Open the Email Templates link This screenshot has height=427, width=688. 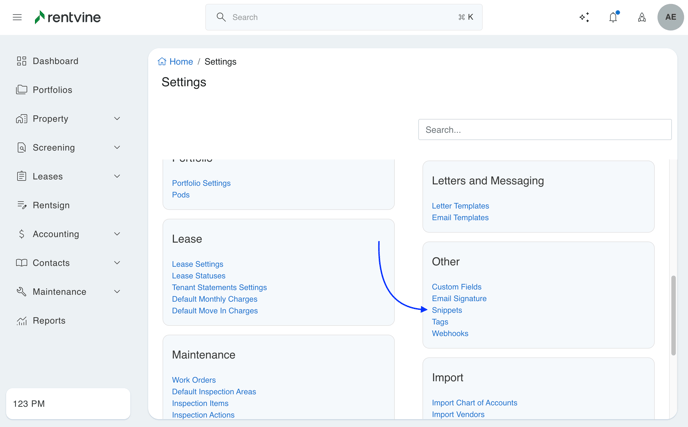(x=460, y=217)
